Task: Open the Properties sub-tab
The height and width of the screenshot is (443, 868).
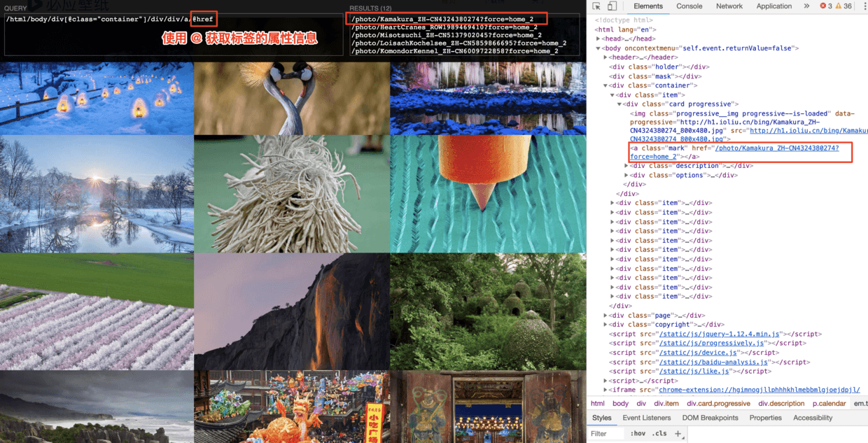Action: 766,418
